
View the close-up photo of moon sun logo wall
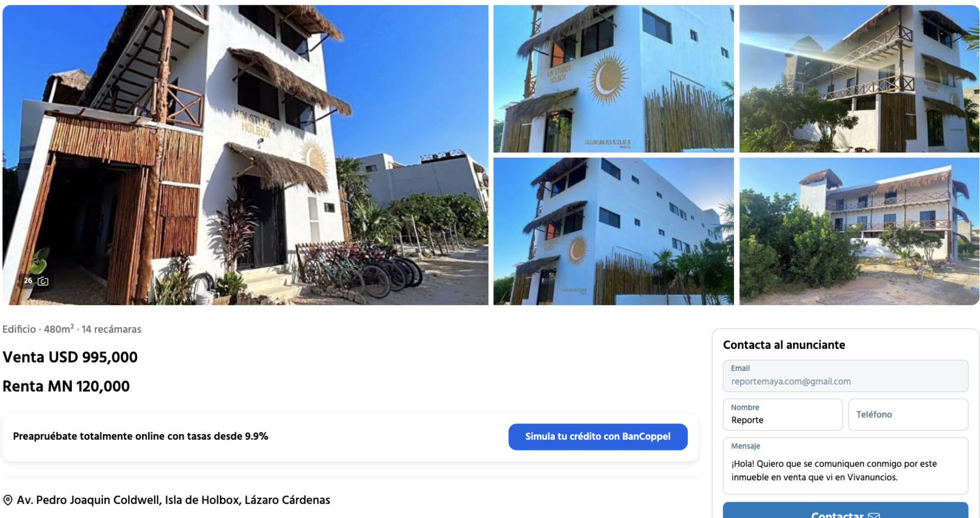coord(614,79)
